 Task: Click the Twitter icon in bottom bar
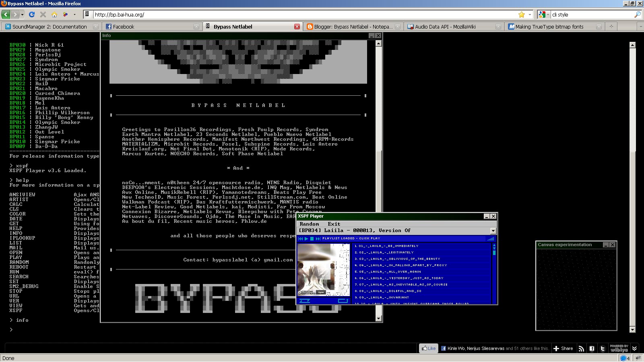coord(603,349)
